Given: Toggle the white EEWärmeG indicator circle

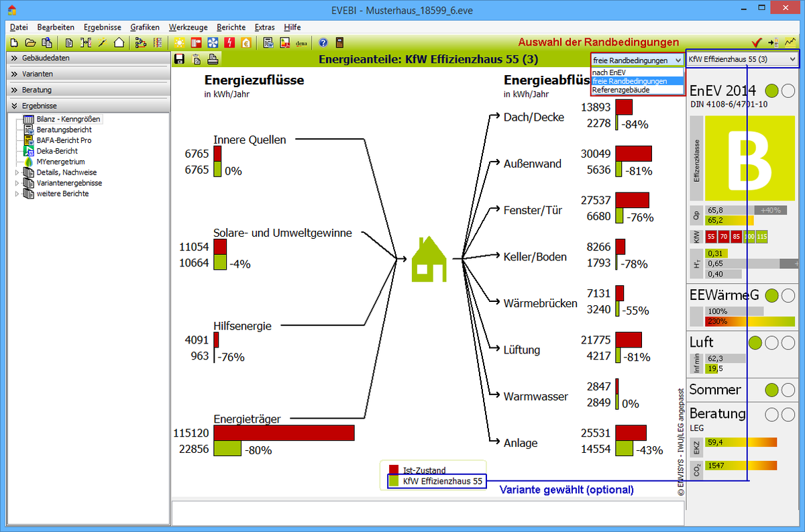Looking at the screenshot, I should [x=788, y=295].
